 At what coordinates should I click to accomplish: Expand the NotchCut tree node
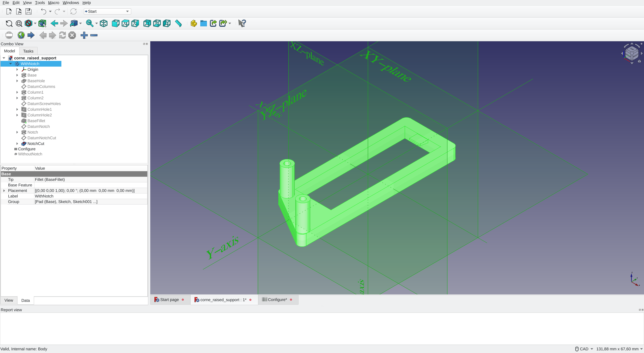pyautogui.click(x=17, y=144)
